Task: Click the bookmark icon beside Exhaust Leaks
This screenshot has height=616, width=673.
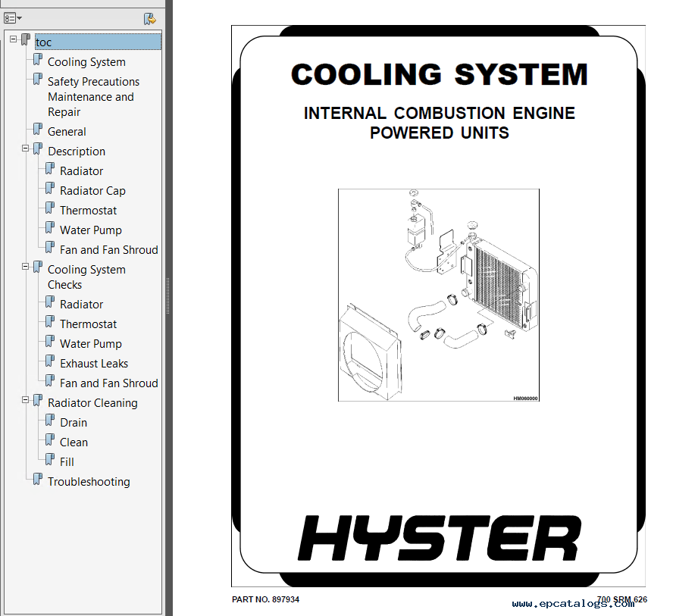Action: 50,361
